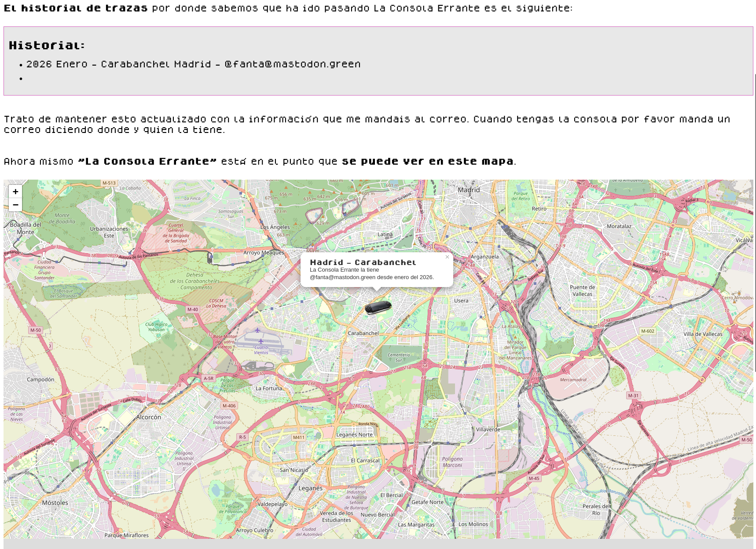This screenshot has height=549, width=756.
Task: Click the Puente de Vallecas map label
Action: (x=582, y=291)
